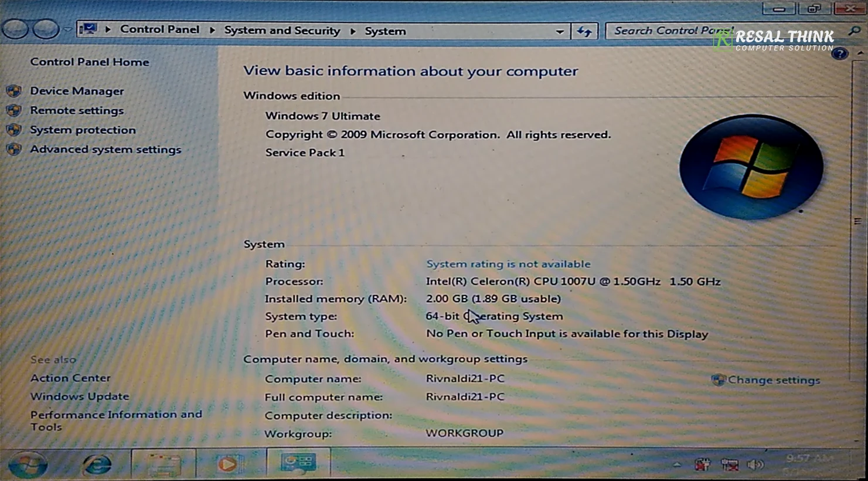Open the System protection link text
Viewport: 868px width, 481px height.
[x=83, y=130]
